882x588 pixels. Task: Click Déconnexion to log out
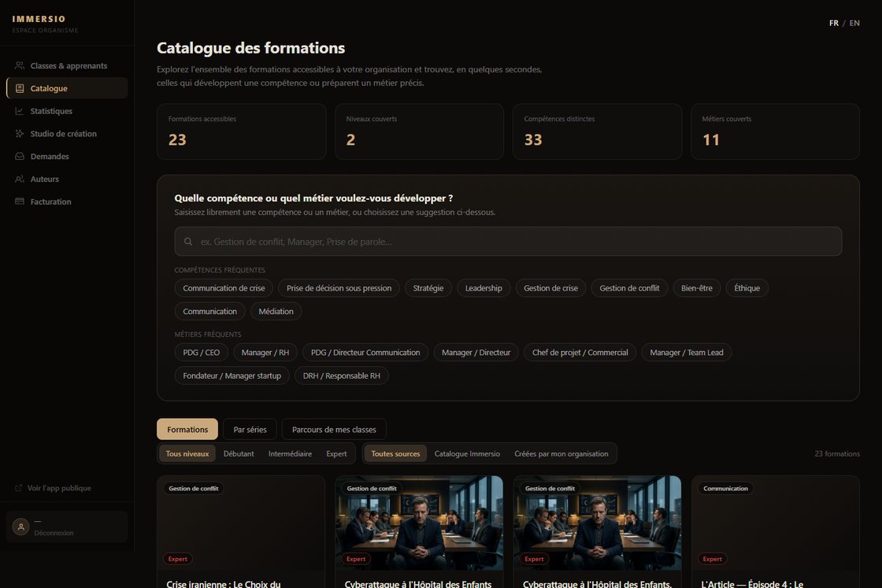click(54, 533)
